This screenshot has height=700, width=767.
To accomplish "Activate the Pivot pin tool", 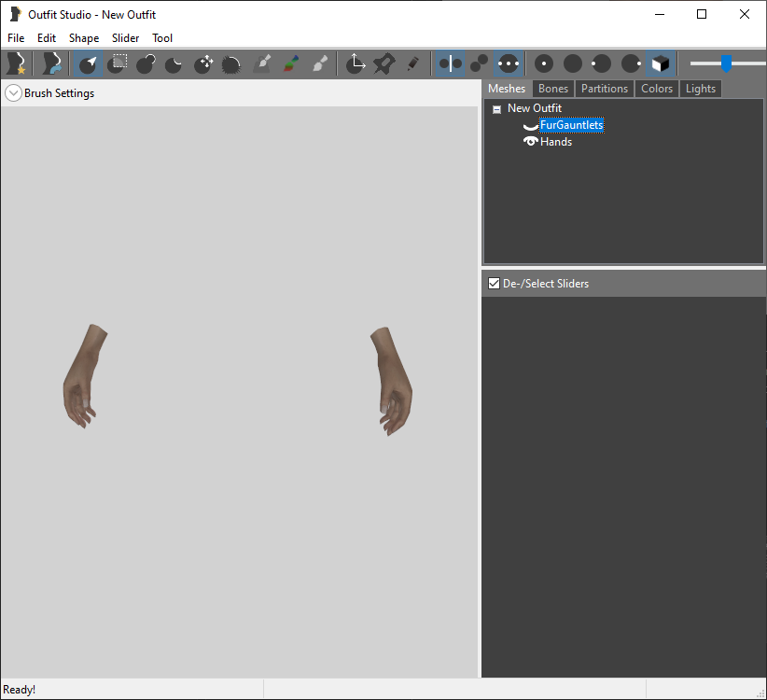I will coord(384,63).
